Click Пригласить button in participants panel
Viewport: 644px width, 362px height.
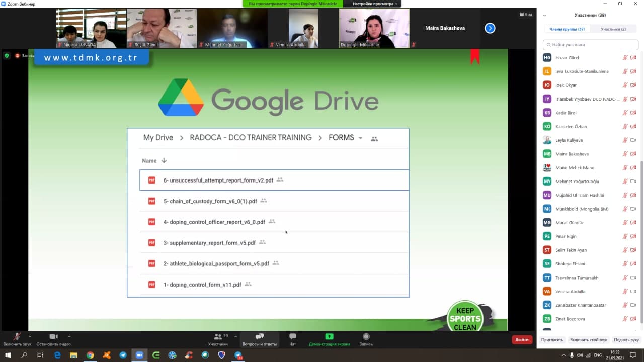coord(552,340)
